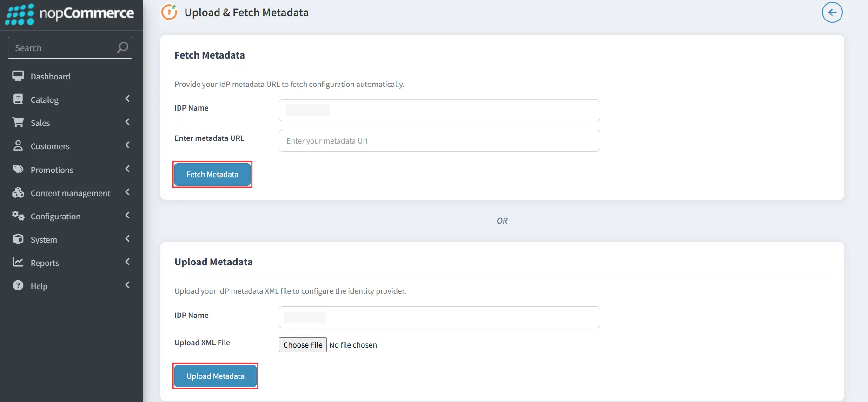Click the Help question mark icon

tap(18, 285)
